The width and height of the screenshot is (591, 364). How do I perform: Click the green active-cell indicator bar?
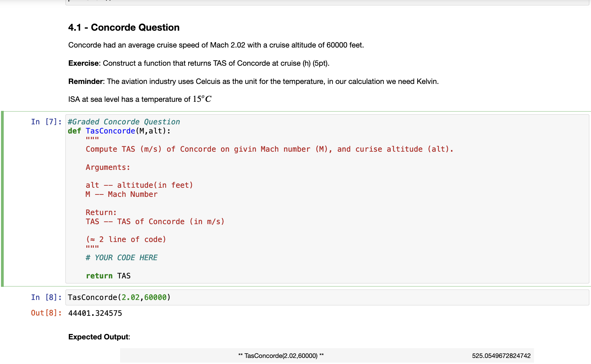coord(2,199)
